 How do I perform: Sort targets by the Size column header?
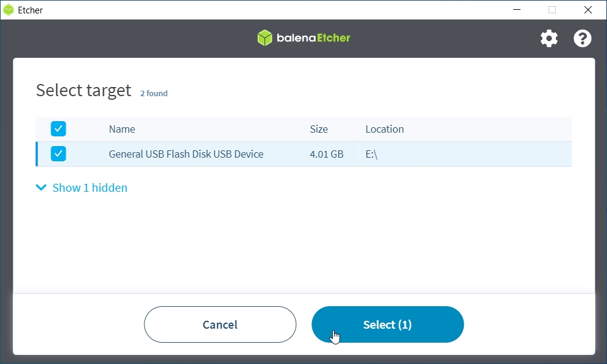(319, 129)
